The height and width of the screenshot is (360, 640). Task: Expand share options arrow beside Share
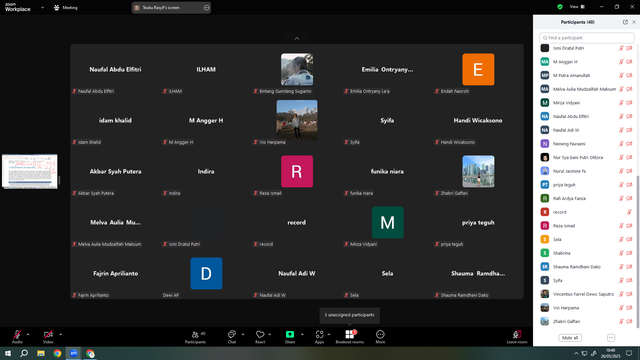coord(302,334)
